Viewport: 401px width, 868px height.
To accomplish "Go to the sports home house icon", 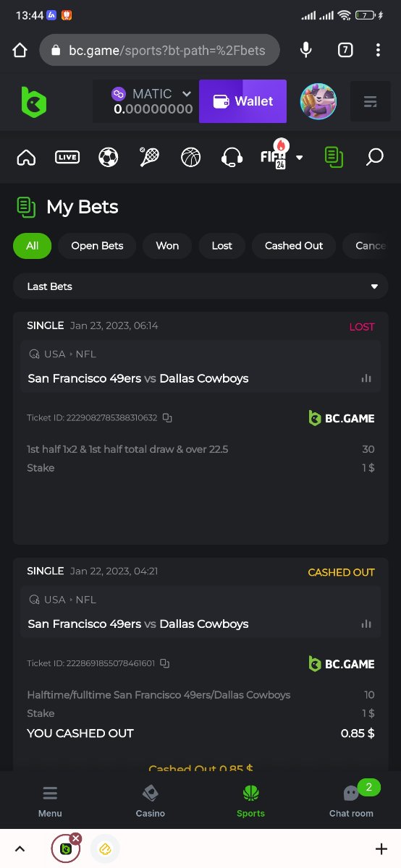I will (26, 157).
